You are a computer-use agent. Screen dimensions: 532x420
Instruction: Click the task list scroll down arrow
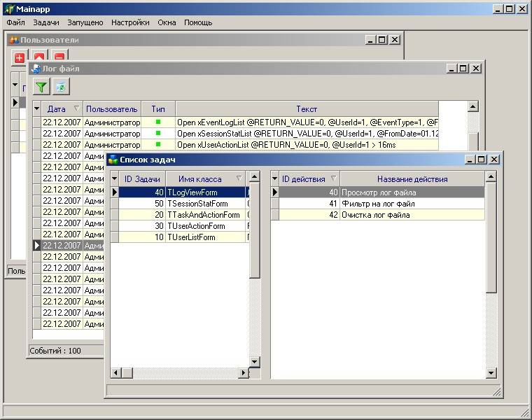click(255, 362)
